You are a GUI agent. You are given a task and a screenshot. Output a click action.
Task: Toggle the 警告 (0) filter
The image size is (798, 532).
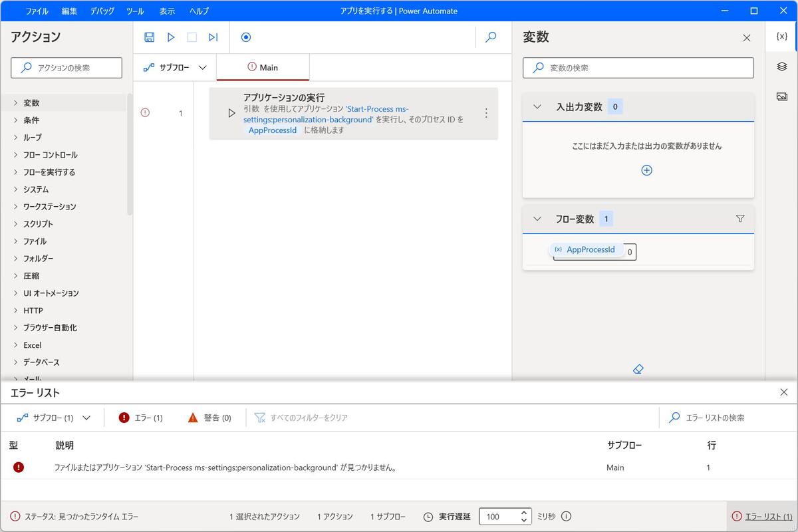pos(209,418)
